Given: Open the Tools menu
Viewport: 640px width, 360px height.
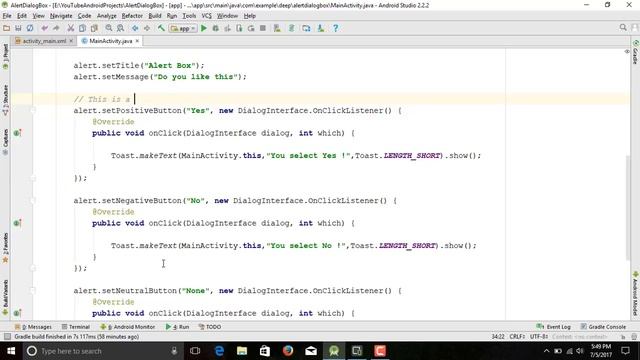Looking at the screenshot, I should tap(189, 16).
